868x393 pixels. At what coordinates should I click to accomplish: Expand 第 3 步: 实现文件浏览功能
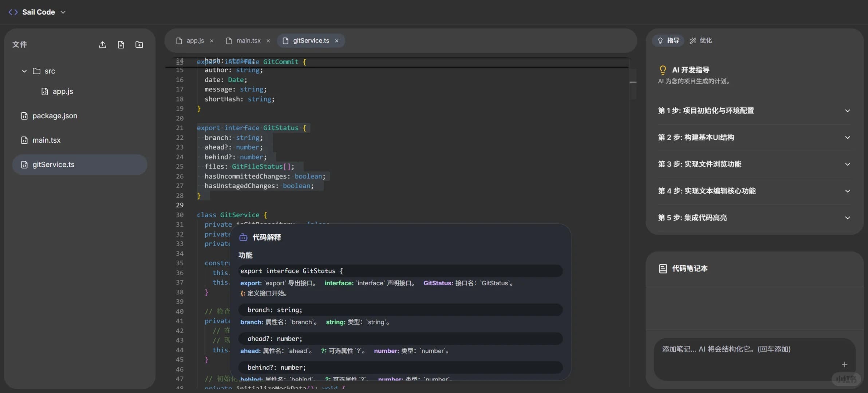point(754,164)
